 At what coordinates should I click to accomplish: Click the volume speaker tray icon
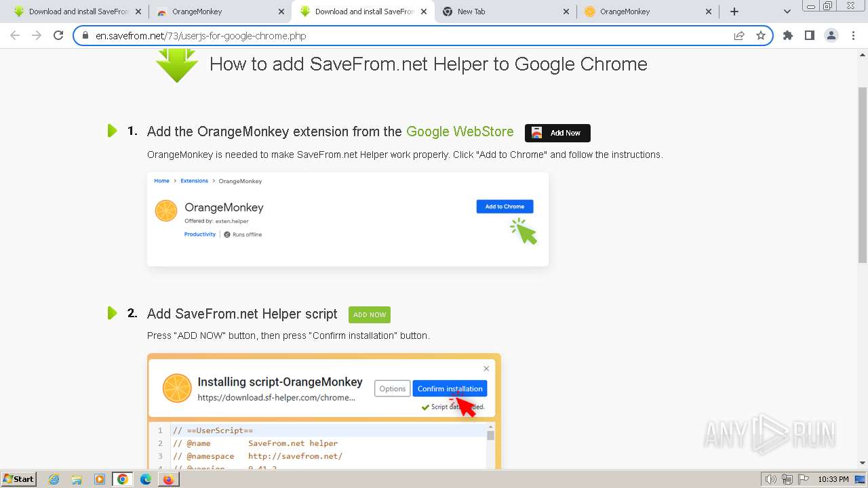pyautogui.click(x=771, y=479)
